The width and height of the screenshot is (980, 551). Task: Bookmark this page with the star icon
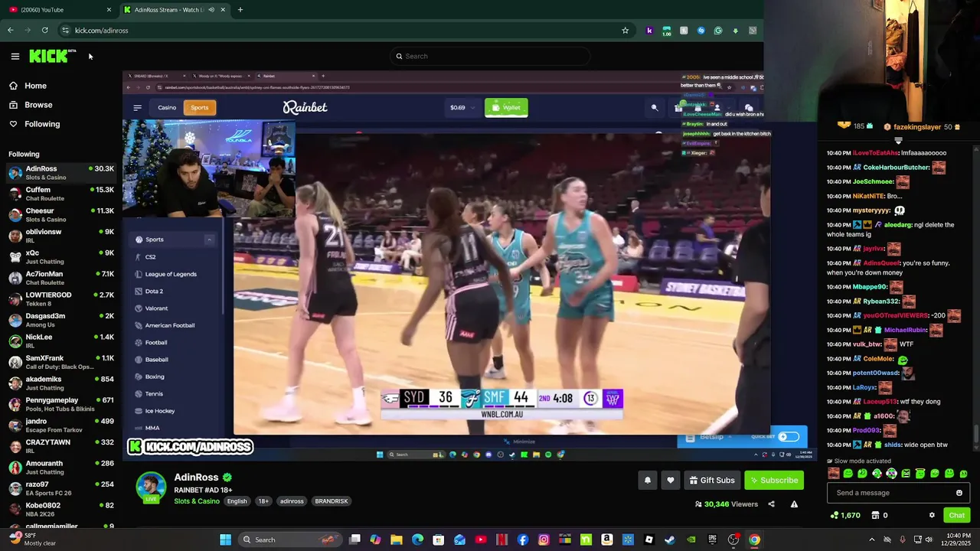625,31
